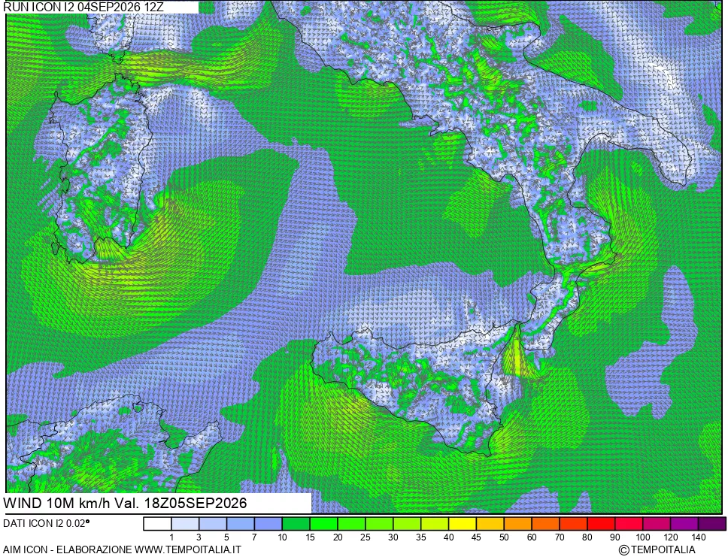The width and height of the screenshot is (728, 560).
Task: Click the legend swatch between 45 and 50
Action: click(x=490, y=524)
